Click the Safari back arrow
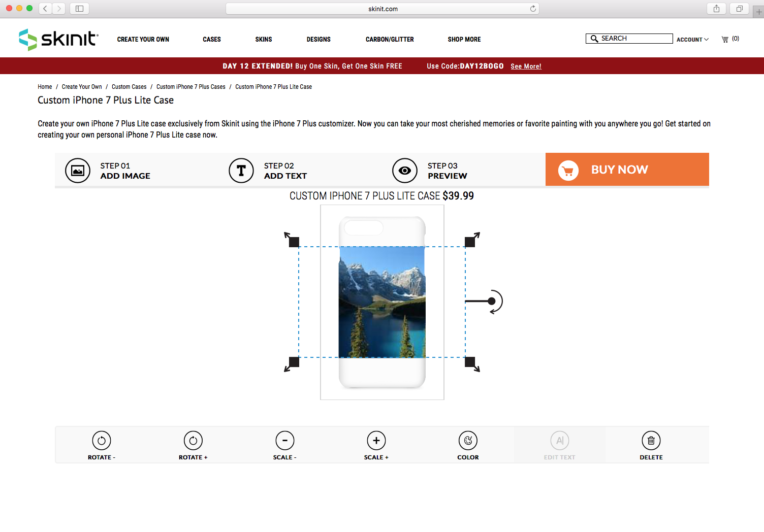The height and width of the screenshot is (532, 764). [x=45, y=9]
